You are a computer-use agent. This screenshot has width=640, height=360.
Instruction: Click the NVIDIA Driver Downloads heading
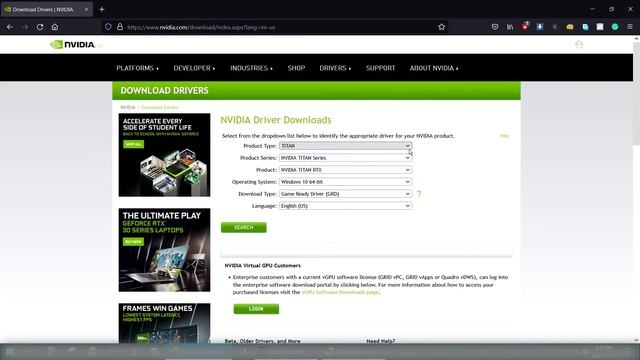pyautogui.click(x=276, y=120)
